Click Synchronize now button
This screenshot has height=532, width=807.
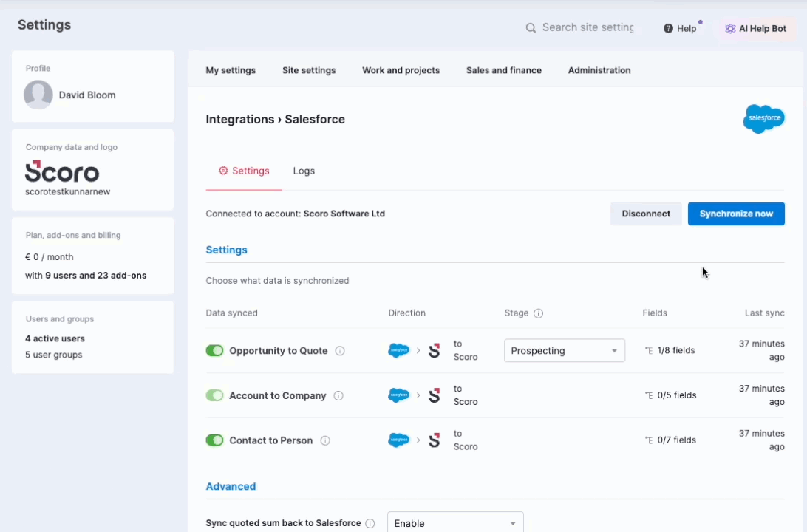pyautogui.click(x=736, y=214)
